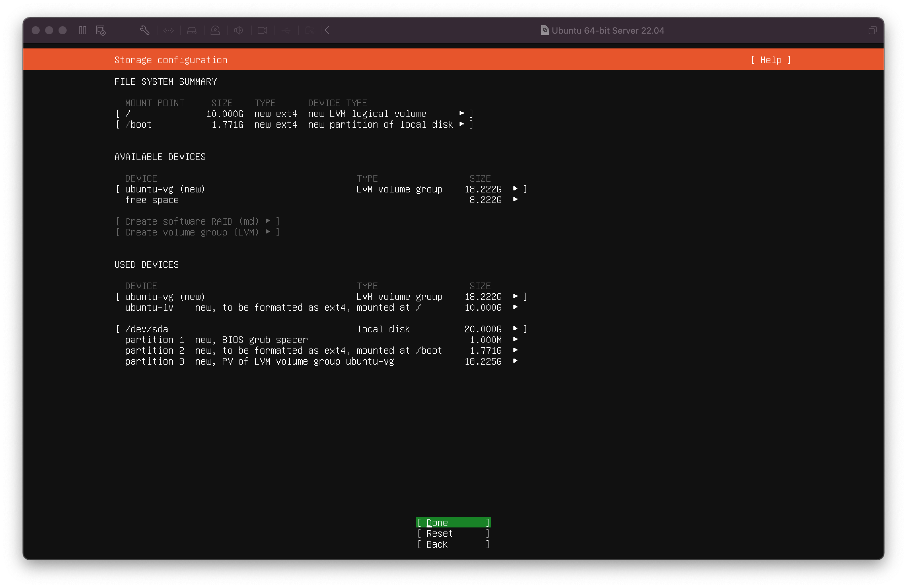Image resolution: width=907 pixels, height=588 pixels.
Task: Open the VM snapshots icon
Action: 101,31
